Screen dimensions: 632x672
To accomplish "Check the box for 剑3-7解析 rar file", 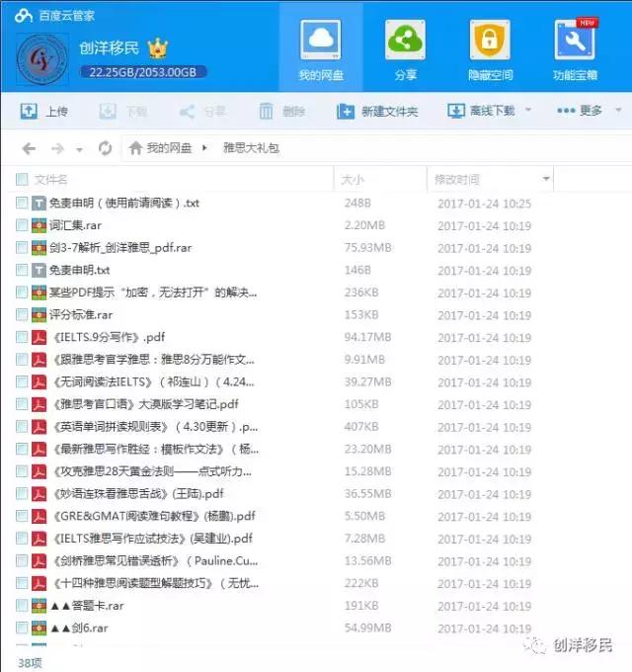I will 22,247.
